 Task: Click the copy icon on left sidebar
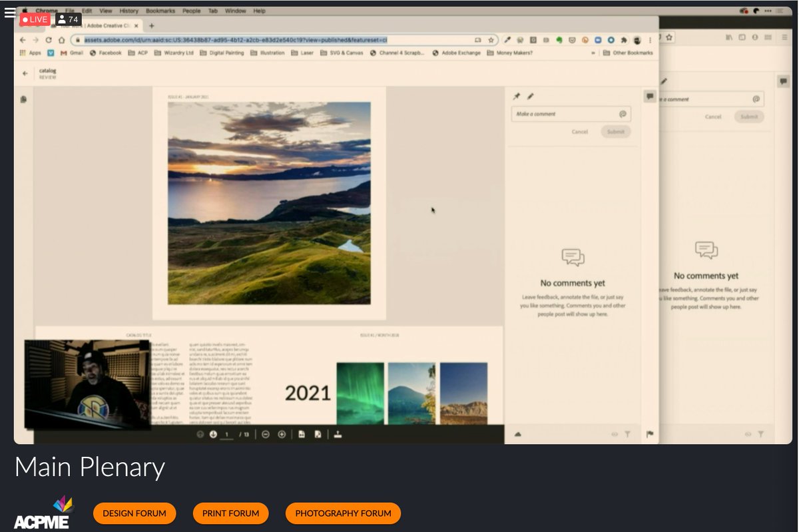pos(23,100)
